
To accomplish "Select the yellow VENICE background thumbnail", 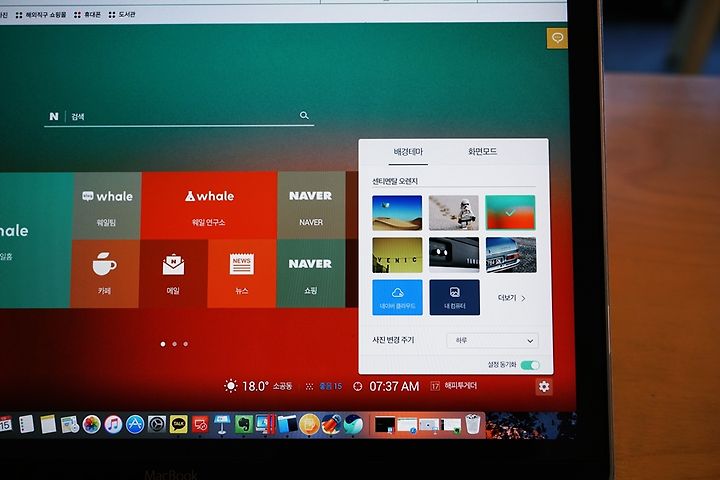I will [x=397, y=255].
